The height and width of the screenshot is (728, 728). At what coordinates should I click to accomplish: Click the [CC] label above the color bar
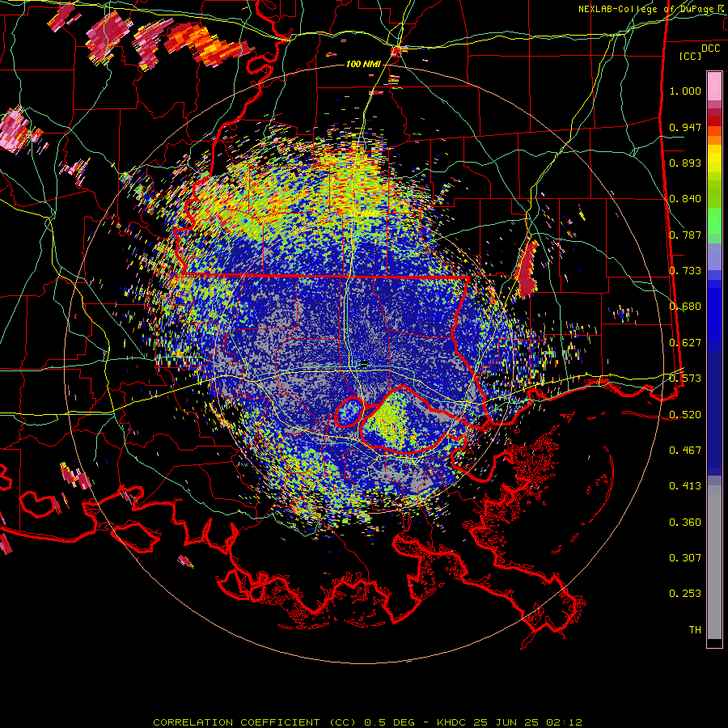(x=690, y=56)
